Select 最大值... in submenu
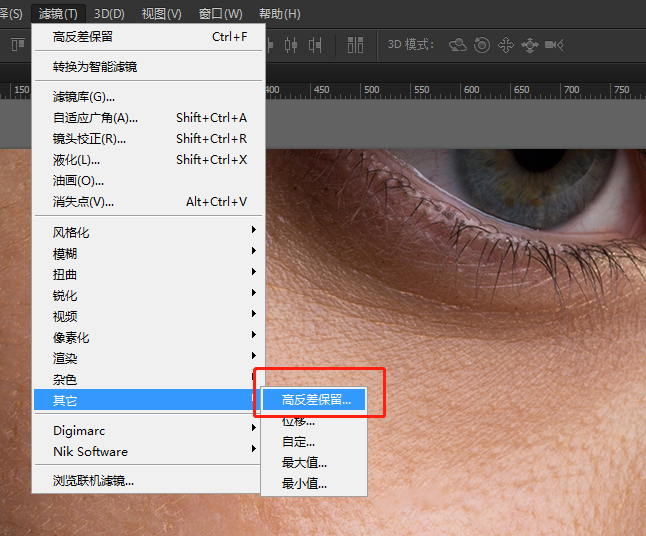Viewport: 646px width, 536px height. click(314, 463)
